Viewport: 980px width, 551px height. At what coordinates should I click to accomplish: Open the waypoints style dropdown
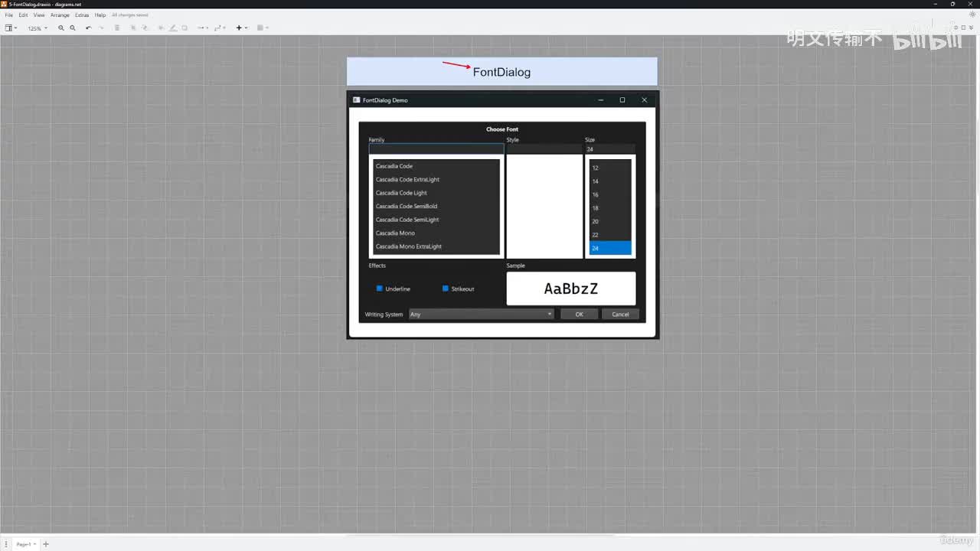(x=220, y=28)
